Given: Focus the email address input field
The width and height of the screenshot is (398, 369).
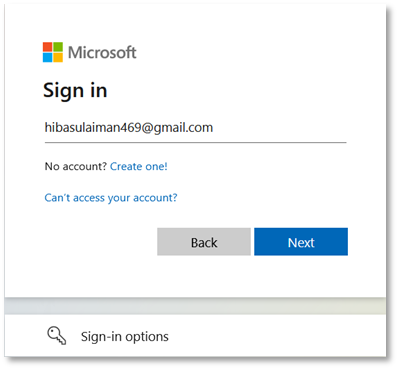Looking at the screenshot, I should (x=196, y=128).
